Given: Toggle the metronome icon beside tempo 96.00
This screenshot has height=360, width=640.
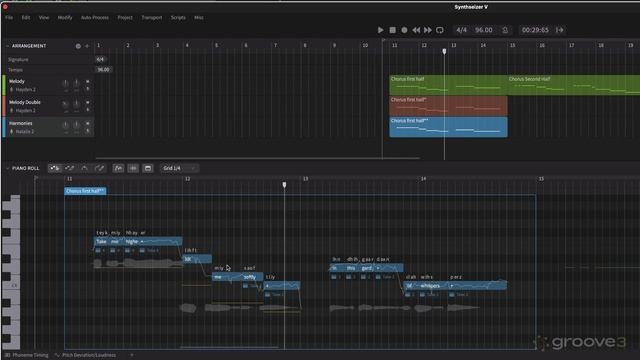Looking at the screenshot, I should [x=505, y=30].
